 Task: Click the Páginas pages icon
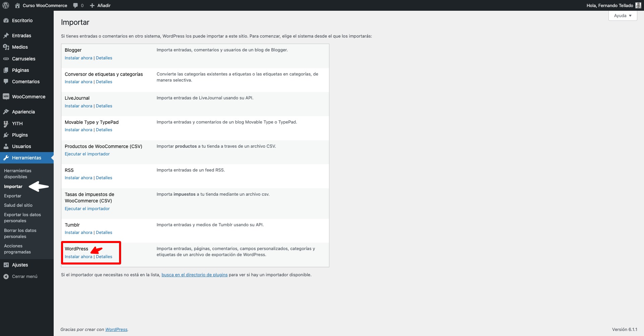tap(6, 70)
